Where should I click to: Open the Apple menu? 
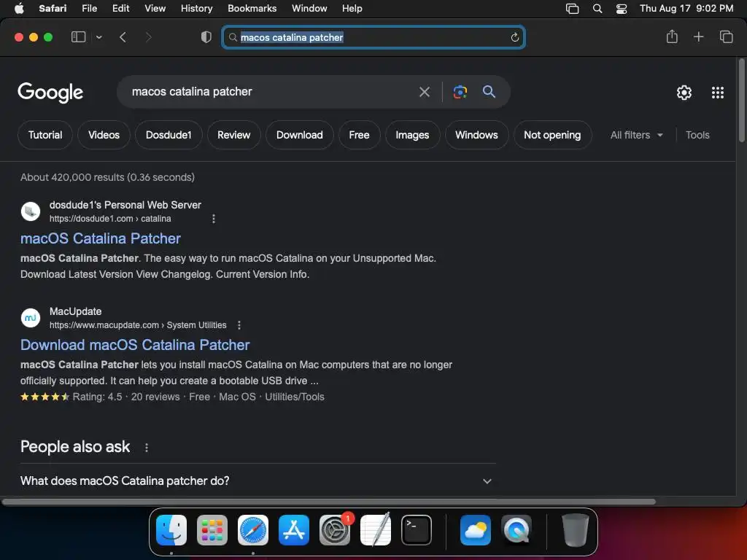pos(18,8)
